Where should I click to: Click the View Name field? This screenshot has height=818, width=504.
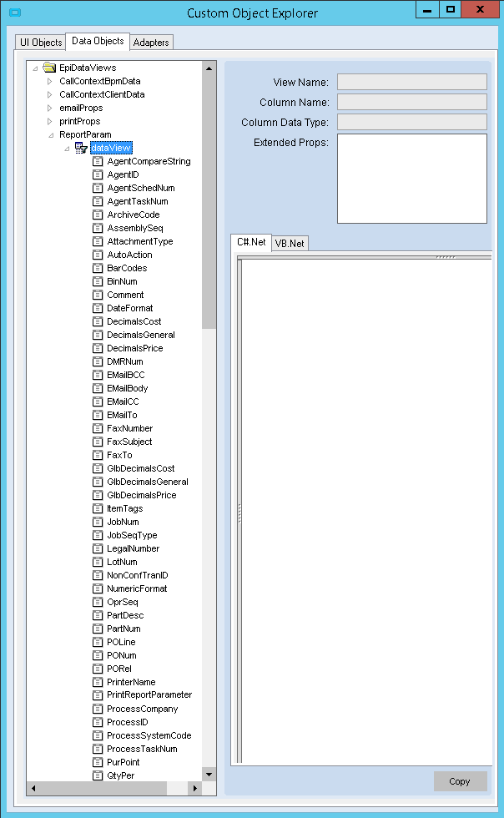[x=411, y=82]
